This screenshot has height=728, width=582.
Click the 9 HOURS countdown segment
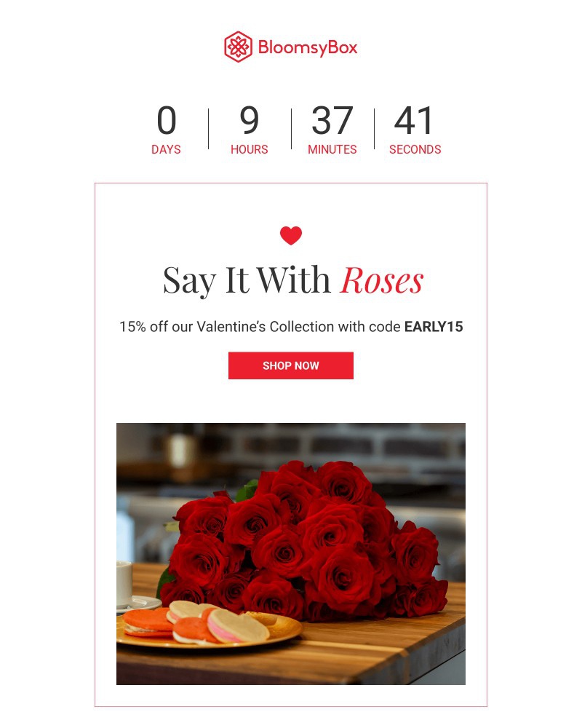coord(250,130)
